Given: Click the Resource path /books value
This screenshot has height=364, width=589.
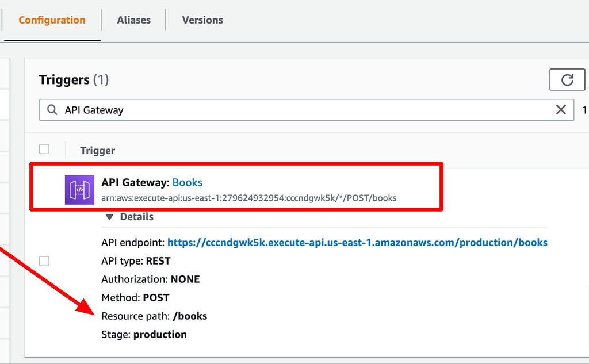Looking at the screenshot, I should tap(190, 316).
